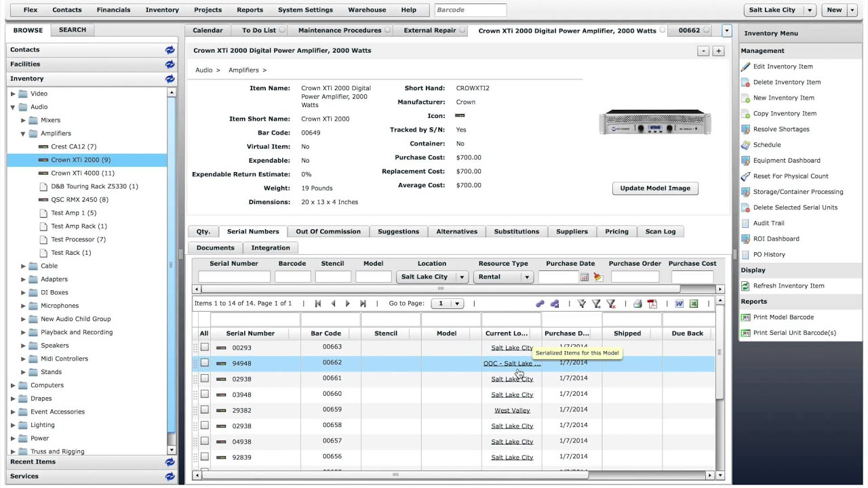The width and height of the screenshot is (868, 488).
Task: Open the Purchase Date calendar picker
Action: click(585, 277)
